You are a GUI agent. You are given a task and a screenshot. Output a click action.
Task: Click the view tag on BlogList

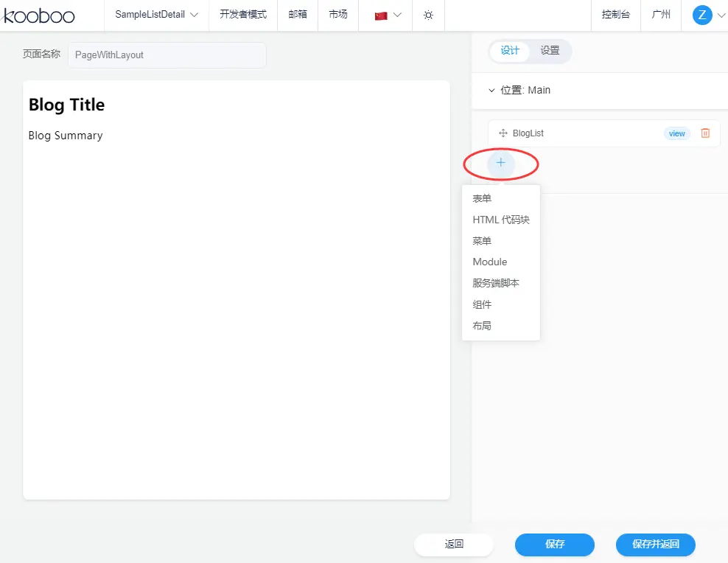point(676,133)
